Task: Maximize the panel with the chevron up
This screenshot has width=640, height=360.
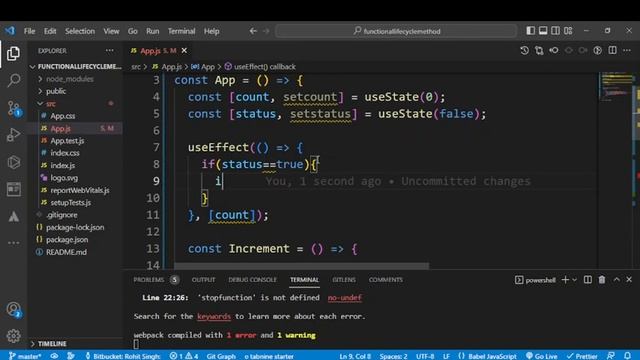Action: point(616,280)
